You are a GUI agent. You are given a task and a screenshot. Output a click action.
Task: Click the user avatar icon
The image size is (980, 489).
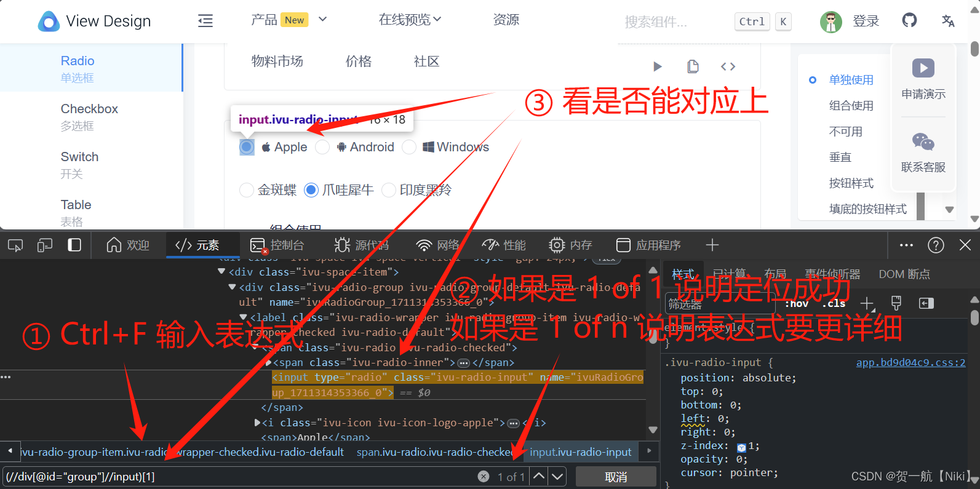[831, 22]
